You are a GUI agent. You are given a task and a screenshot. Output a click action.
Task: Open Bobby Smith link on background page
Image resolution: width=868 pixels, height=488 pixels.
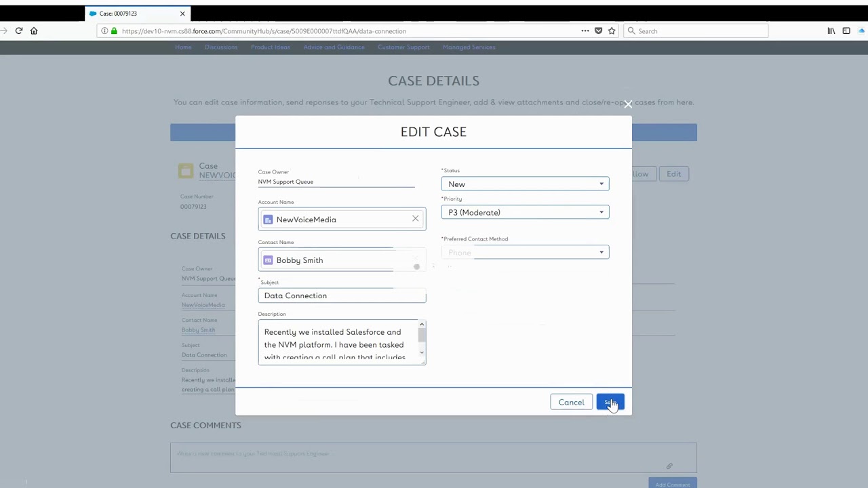click(198, 330)
